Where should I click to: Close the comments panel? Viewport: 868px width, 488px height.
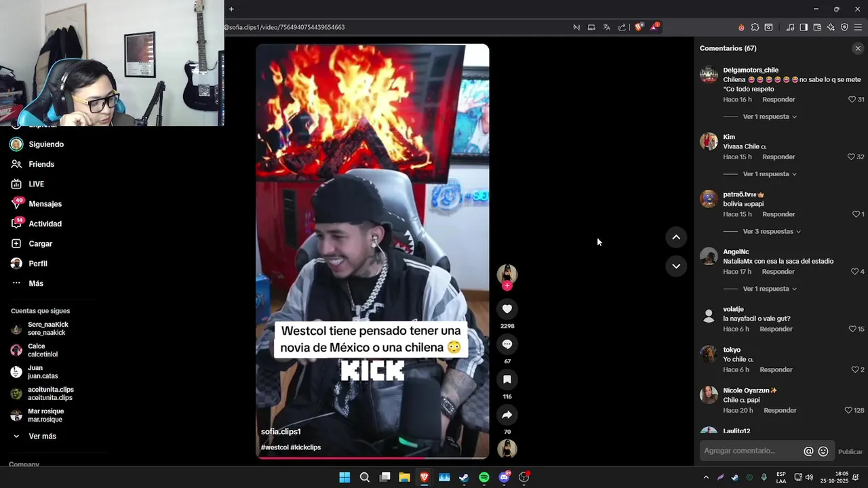[858, 48]
